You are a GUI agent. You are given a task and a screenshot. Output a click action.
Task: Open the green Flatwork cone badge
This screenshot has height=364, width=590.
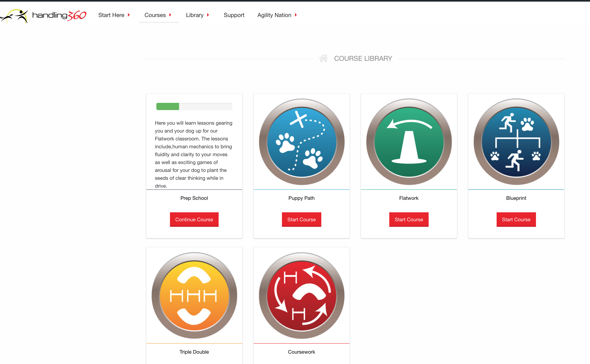click(x=409, y=141)
